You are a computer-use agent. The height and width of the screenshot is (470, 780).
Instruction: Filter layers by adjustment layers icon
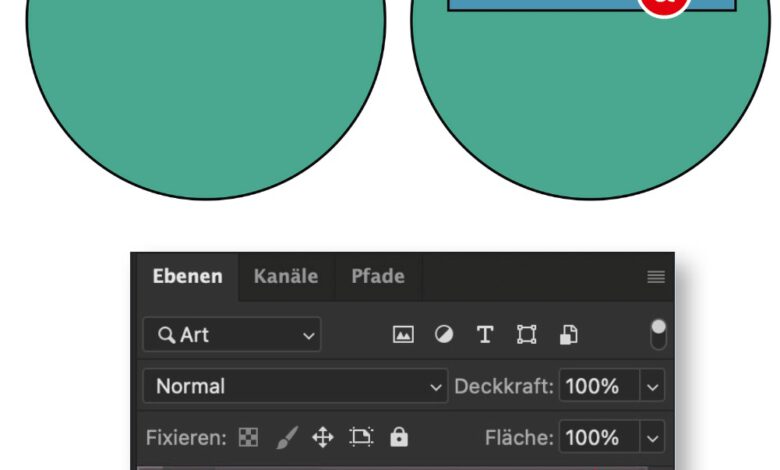coord(444,335)
